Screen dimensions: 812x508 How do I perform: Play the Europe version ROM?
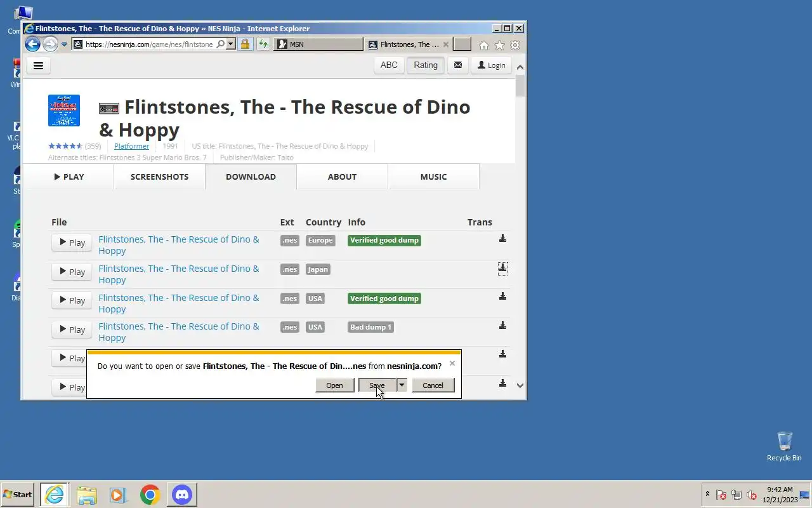(72, 243)
